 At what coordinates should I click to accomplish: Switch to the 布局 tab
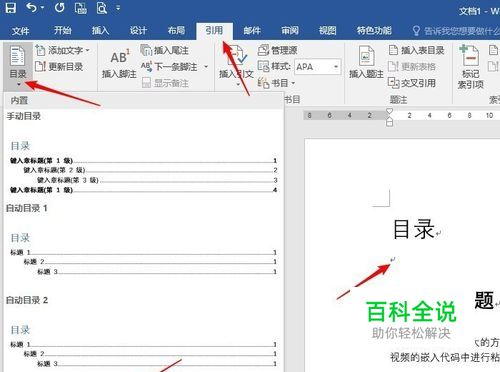176,31
